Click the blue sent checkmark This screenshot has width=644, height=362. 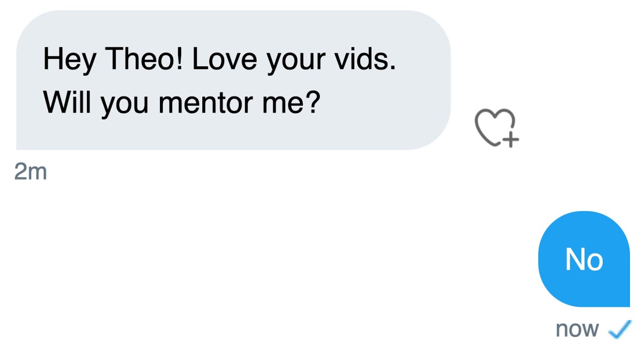(x=619, y=329)
